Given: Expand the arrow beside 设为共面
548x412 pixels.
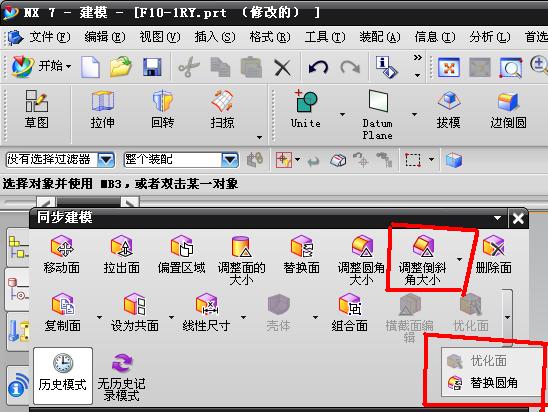Looking at the screenshot, I should pos(171,317).
